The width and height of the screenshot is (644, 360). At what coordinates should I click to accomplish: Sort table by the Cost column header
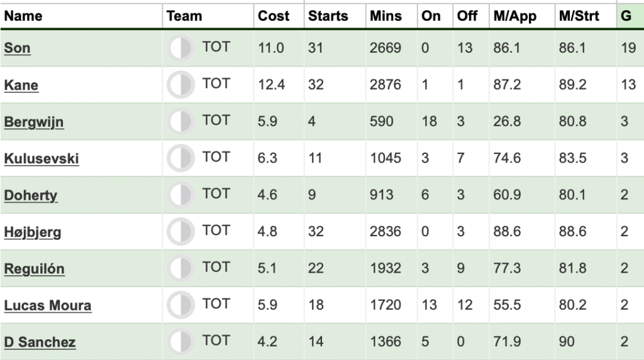coord(274,16)
